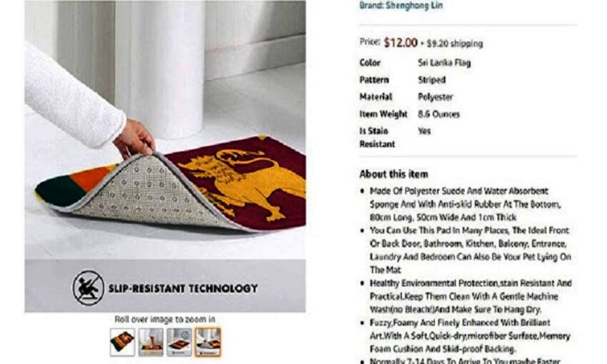Click the $12.00 price
The image size is (607, 364).
(x=401, y=43)
